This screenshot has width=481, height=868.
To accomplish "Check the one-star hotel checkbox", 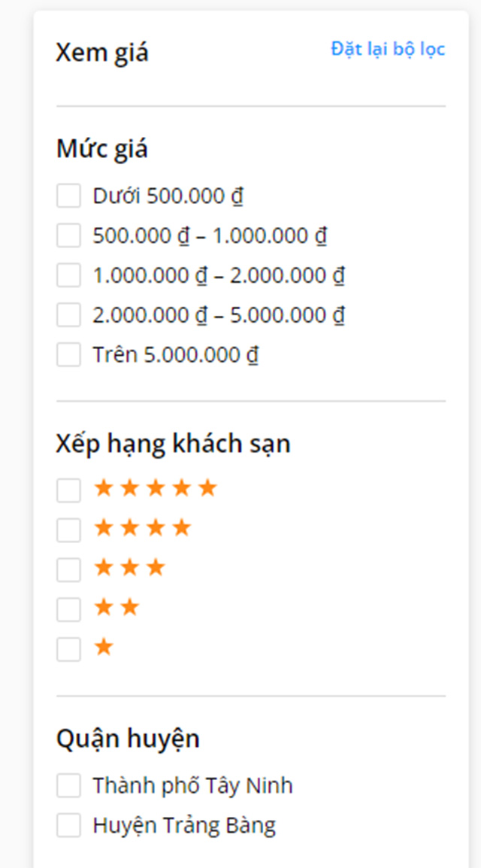I will click(68, 649).
